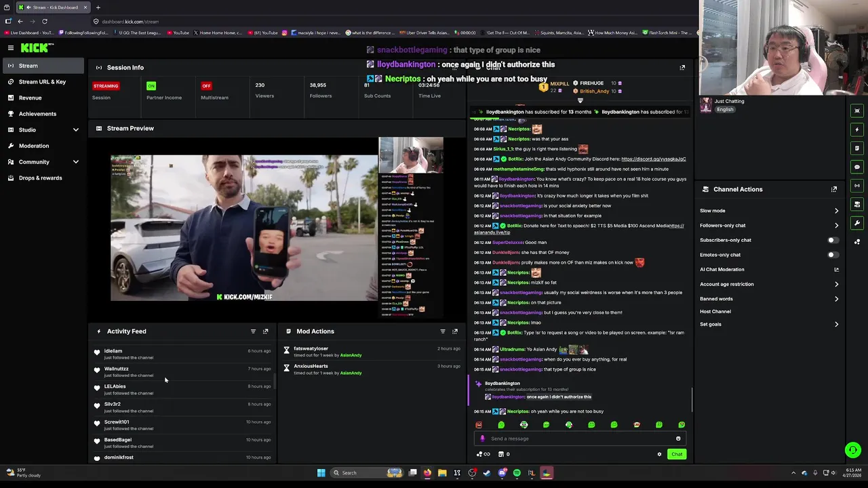Image resolution: width=868 pixels, height=488 pixels.
Task: Filter the Activity Feed
Action: coord(253,331)
